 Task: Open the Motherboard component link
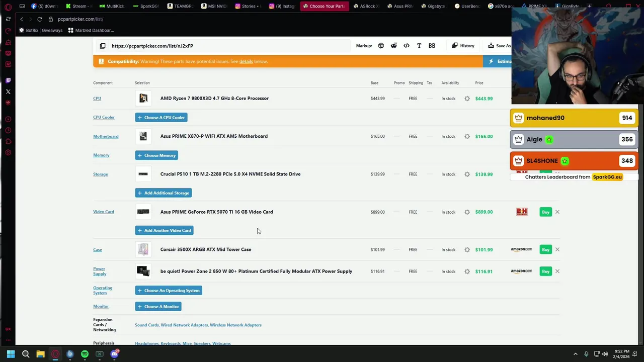(x=106, y=136)
